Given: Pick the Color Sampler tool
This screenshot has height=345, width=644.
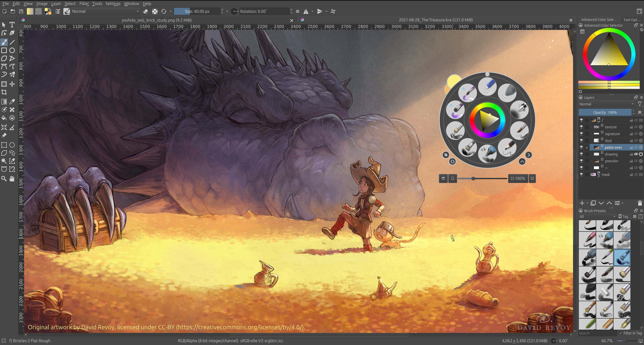Looking at the screenshot, I should click(x=12, y=102).
